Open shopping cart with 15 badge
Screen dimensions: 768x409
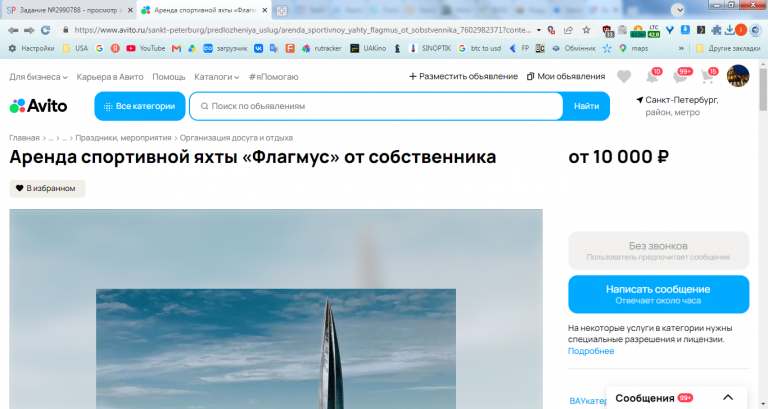tap(709, 75)
